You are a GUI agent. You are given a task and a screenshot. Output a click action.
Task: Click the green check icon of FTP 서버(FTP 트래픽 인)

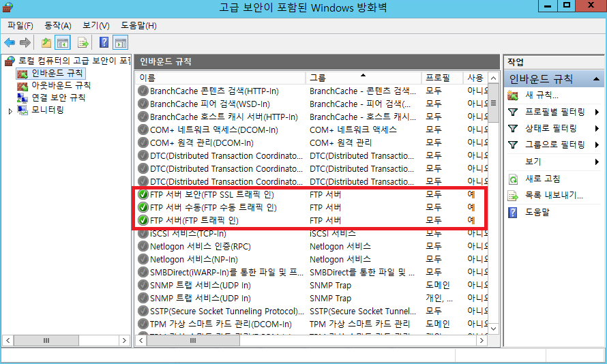(143, 220)
